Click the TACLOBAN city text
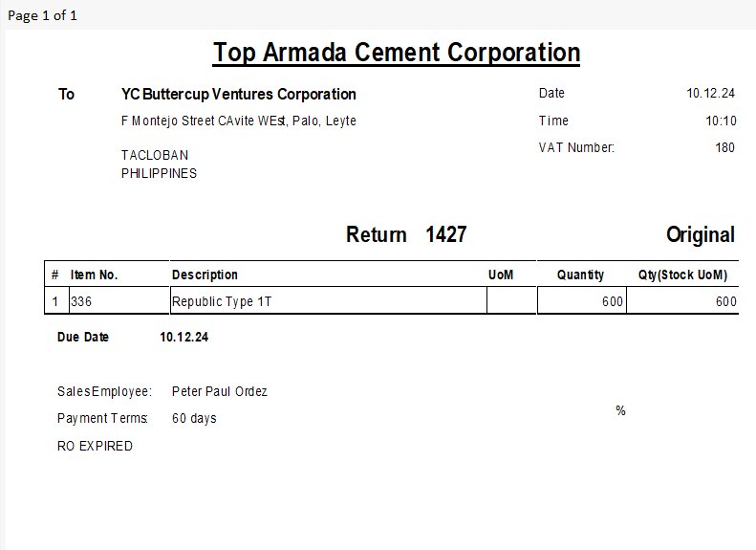Screen dimensions: 756x550 155,155
